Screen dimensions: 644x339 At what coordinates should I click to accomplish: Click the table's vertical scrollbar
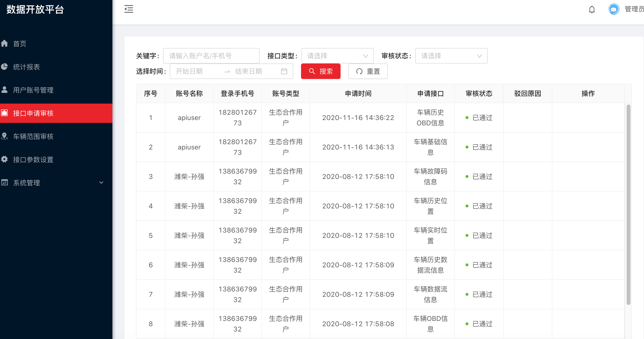tap(628, 205)
